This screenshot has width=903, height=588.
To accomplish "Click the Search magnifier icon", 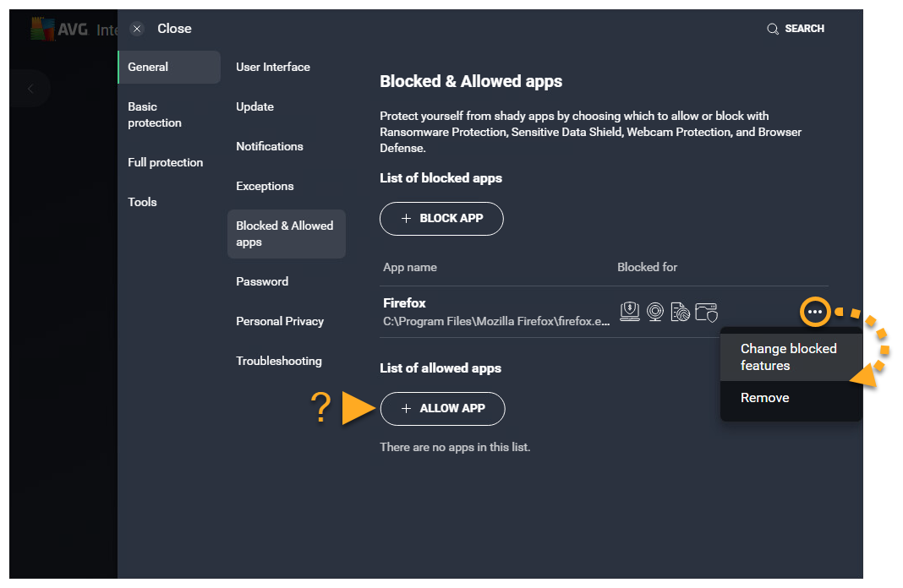I will click(x=773, y=29).
